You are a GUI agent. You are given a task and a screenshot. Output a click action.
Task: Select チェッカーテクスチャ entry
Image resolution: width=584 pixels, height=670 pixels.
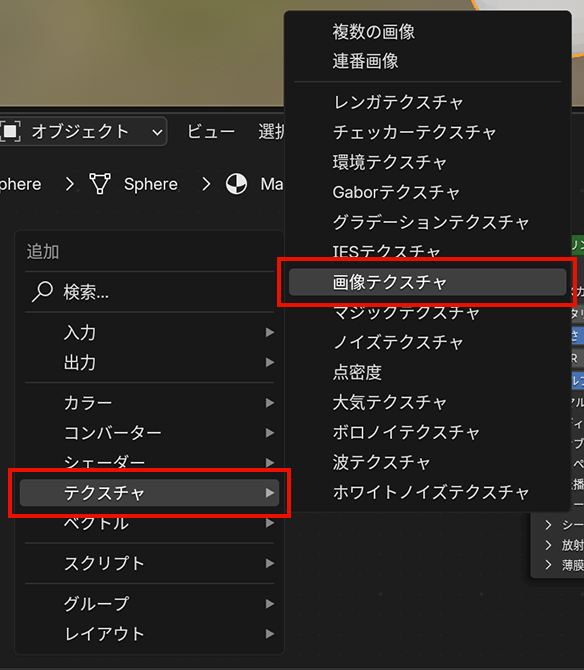click(427, 132)
